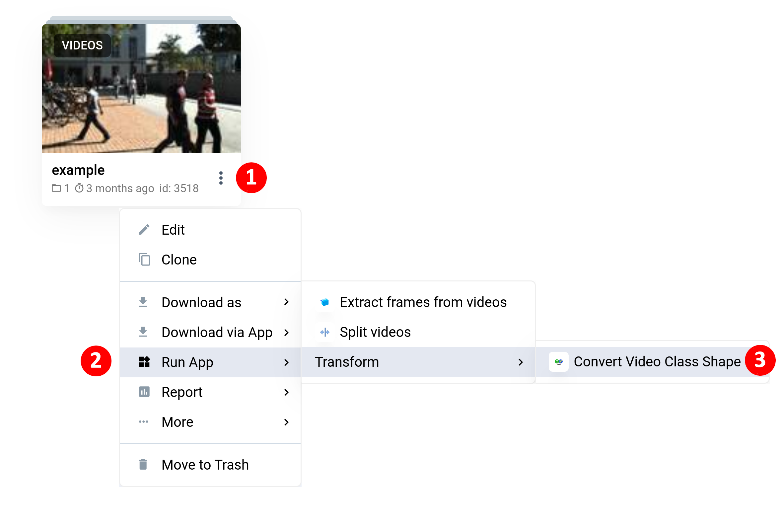Expand the Download as submenu chevron
The height and width of the screenshot is (532, 779).
click(286, 302)
